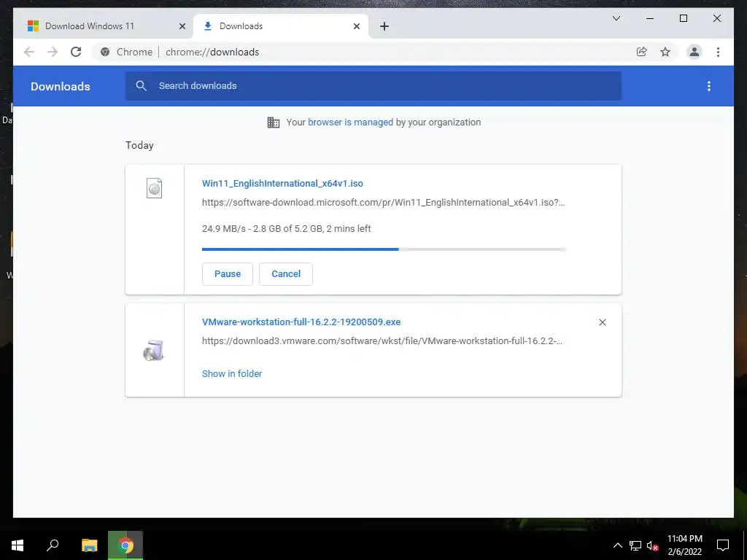Minimize the Chrome window
The height and width of the screenshot is (560, 747).
click(650, 18)
